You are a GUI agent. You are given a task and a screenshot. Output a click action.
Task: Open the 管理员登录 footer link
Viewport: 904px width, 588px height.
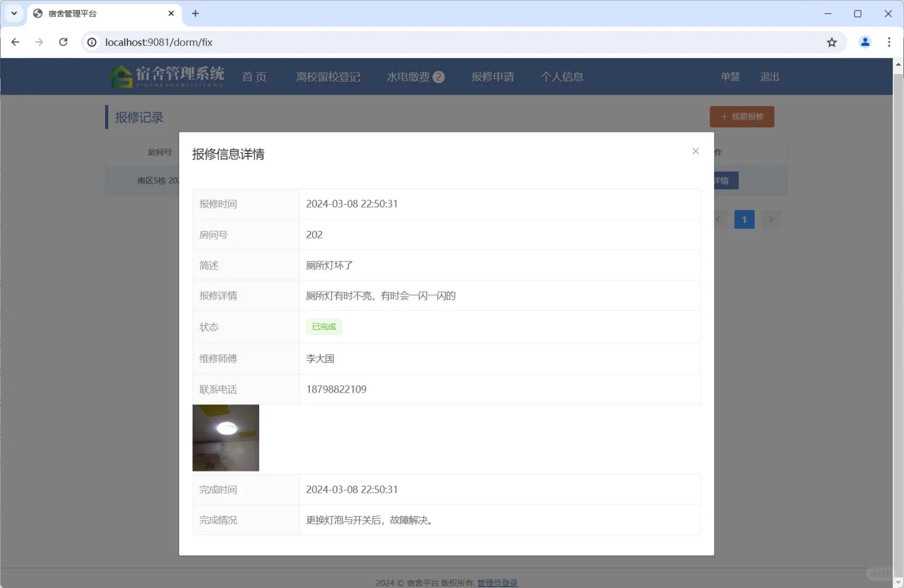click(x=497, y=582)
